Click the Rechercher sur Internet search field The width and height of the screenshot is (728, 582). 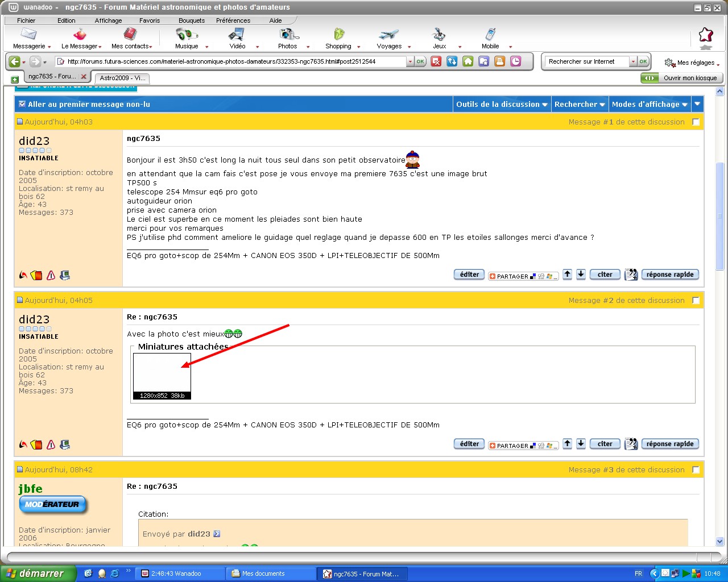587,61
